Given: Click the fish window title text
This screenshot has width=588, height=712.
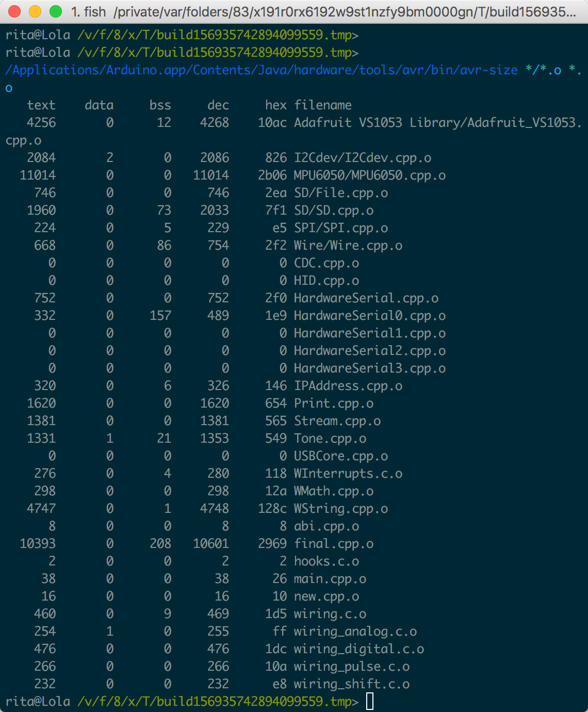Looking at the screenshot, I should coord(324,11).
